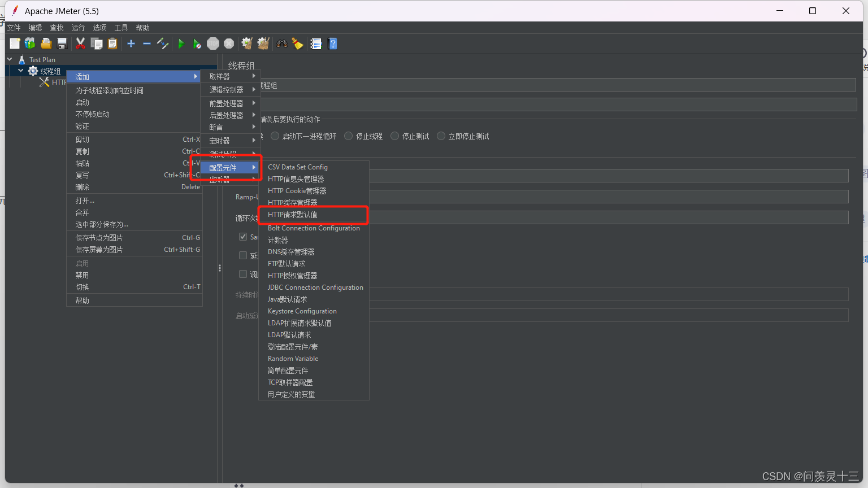Click 不停顿启动 in context menu

tap(134, 114)
